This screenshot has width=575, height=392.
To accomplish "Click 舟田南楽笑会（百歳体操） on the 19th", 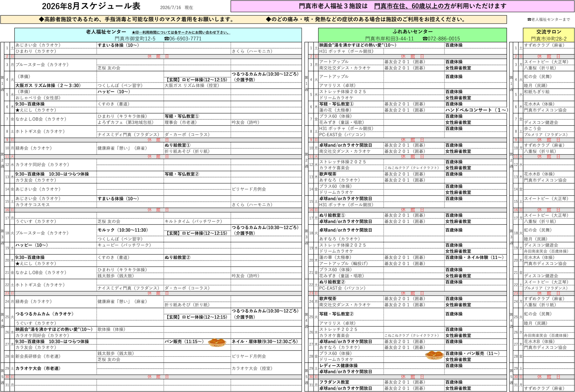I will (x=546, y=251).
